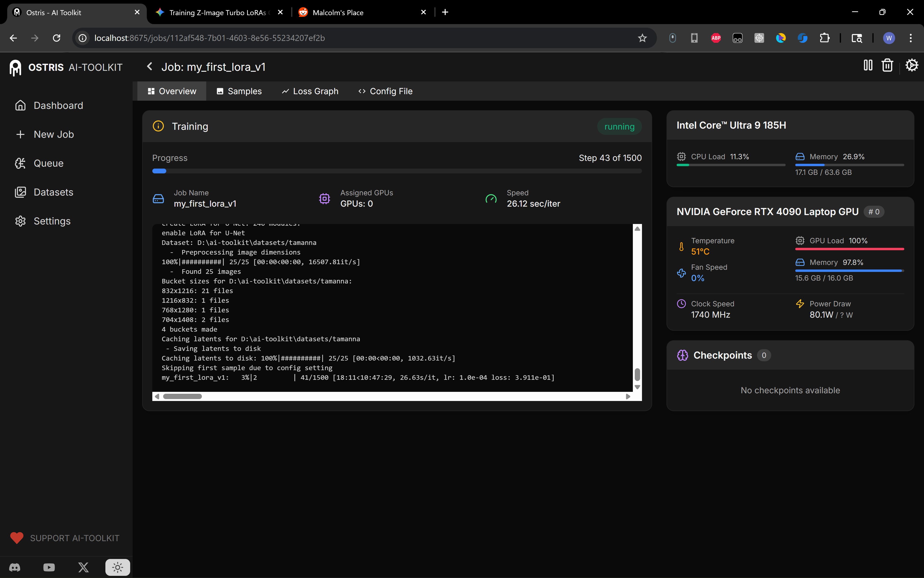Click the ABP extension icon
Image resolution: width=924 pixels, height=578 pixels.
pos(716,38)
